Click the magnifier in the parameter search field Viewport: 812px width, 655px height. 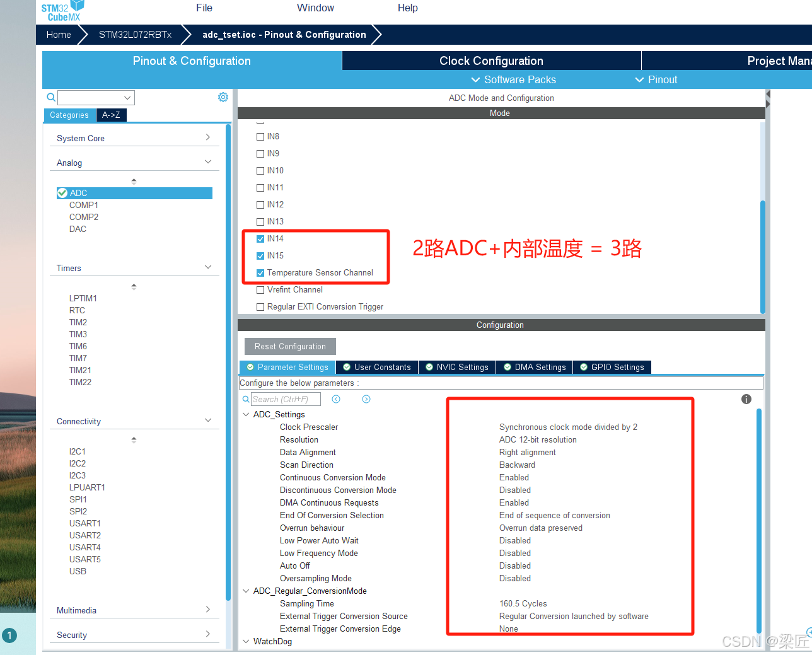click(x=246, y=399)
